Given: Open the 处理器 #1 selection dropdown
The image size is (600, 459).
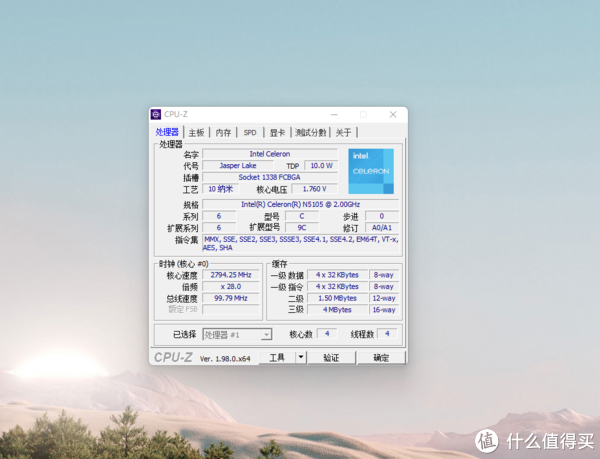Looking at the screenshot, I should click(x=237, y=335).
